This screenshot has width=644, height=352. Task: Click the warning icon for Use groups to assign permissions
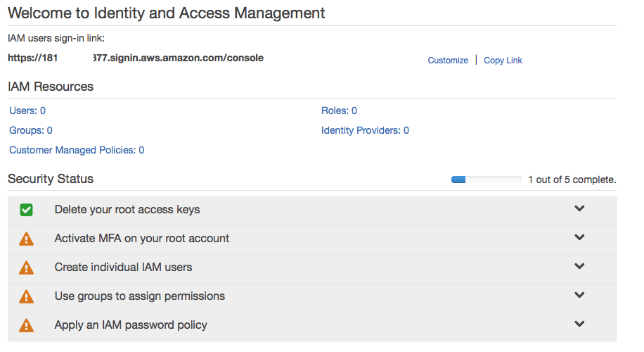[26, 296]
